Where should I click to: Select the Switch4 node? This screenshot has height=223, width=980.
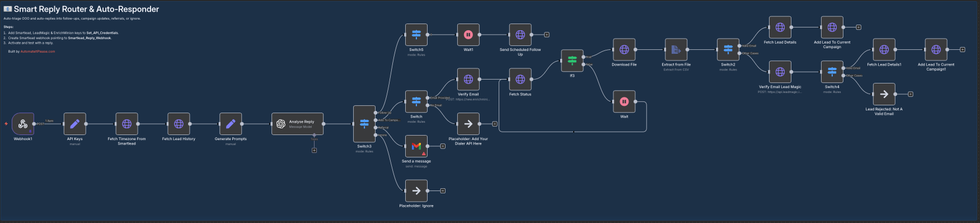832,72
